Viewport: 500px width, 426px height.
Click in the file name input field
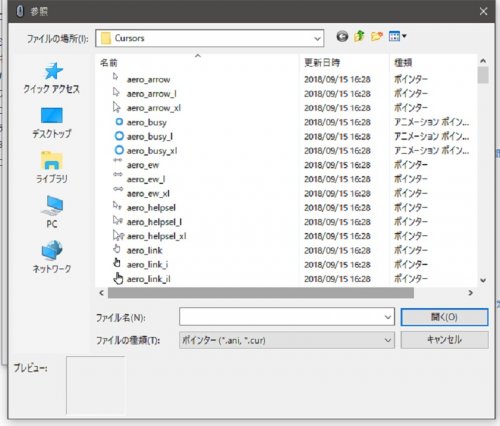[x=281, y=317]
